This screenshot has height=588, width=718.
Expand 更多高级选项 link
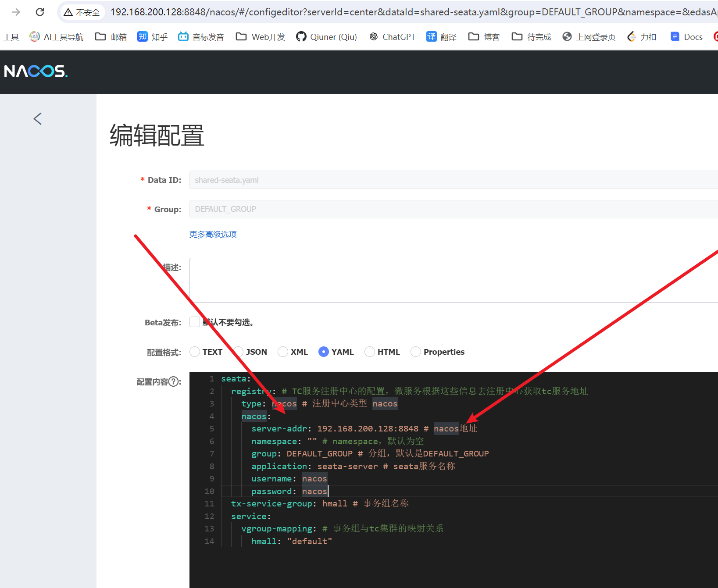tap(213, 234)
